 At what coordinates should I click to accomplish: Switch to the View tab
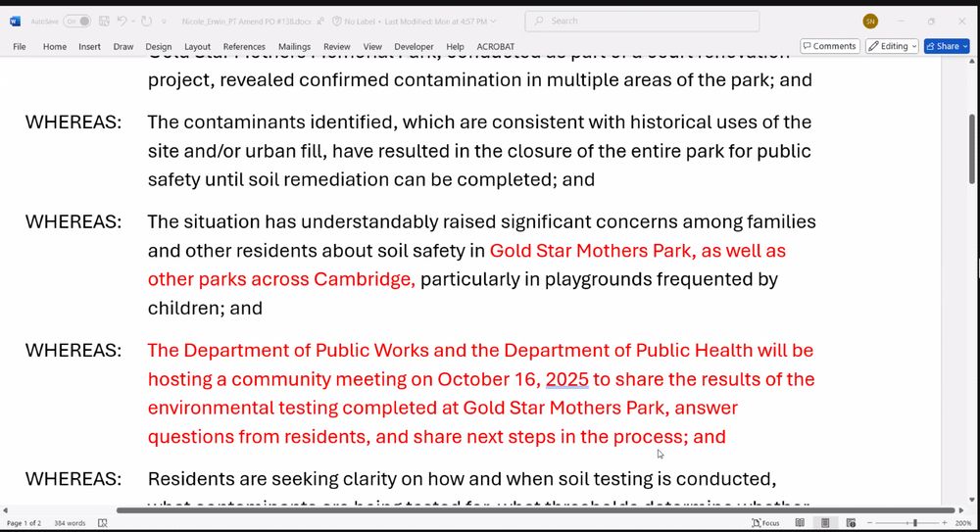click(x=371, y=46)
